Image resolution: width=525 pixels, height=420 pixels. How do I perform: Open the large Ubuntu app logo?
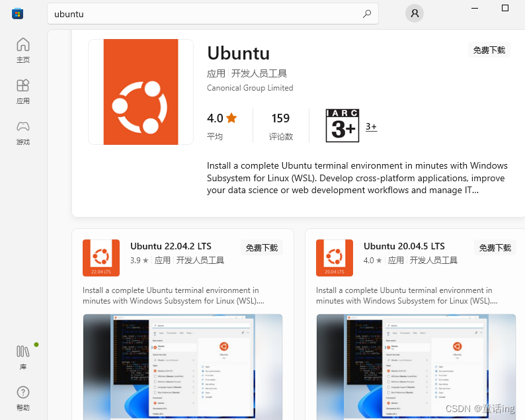141,92
